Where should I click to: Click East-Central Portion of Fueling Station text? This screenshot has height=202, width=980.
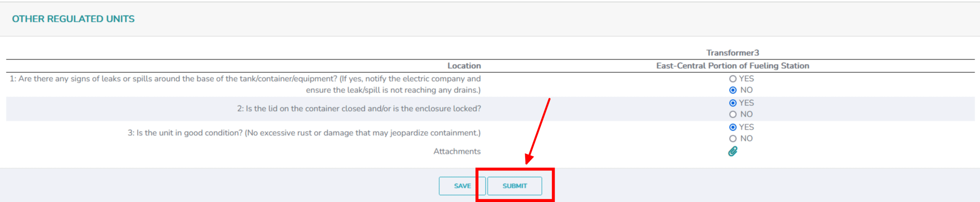[732, 66]
